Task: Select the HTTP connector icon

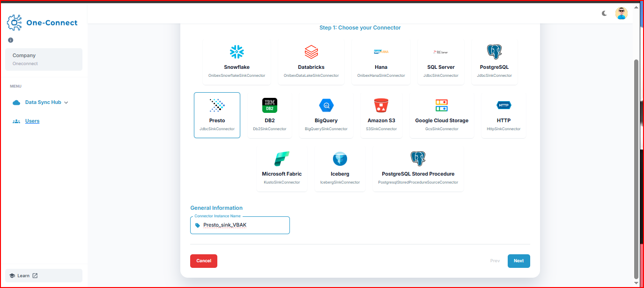Action: tap(503, 105)
